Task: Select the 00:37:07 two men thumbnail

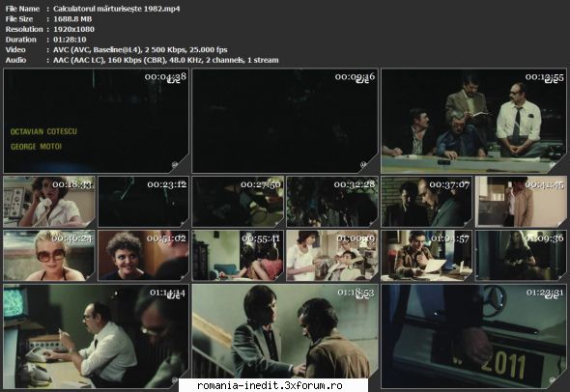Action: click(426, 202)
